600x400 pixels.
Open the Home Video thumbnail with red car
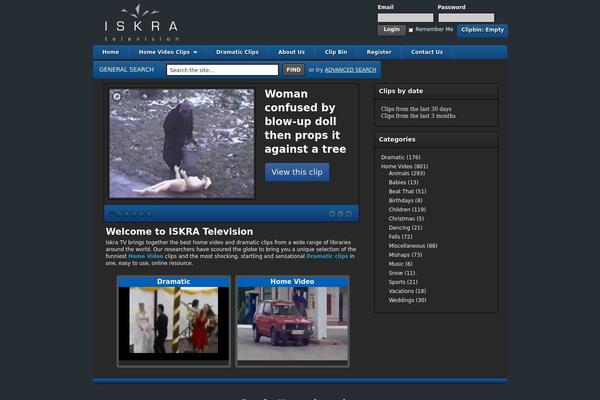292,321
